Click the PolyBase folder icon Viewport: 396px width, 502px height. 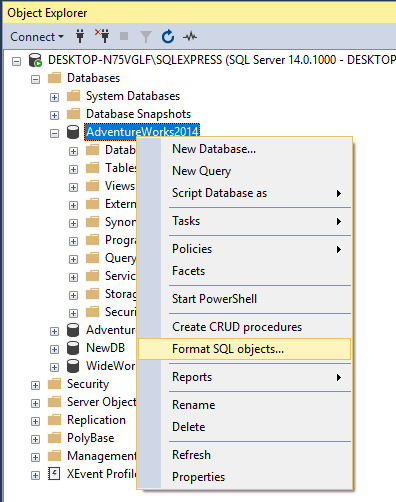pyautogui.click(x=54, y=438)
